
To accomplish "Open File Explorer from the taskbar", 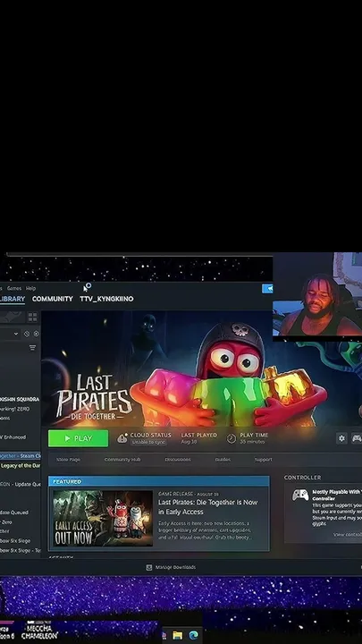I will click(177, 635).
